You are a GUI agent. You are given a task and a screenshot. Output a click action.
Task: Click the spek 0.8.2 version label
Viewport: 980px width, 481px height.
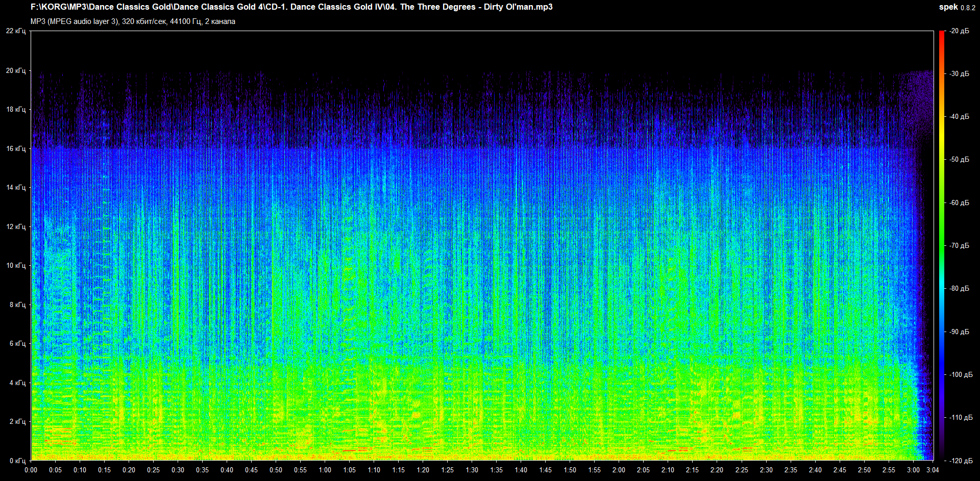[x=957, y=7]
